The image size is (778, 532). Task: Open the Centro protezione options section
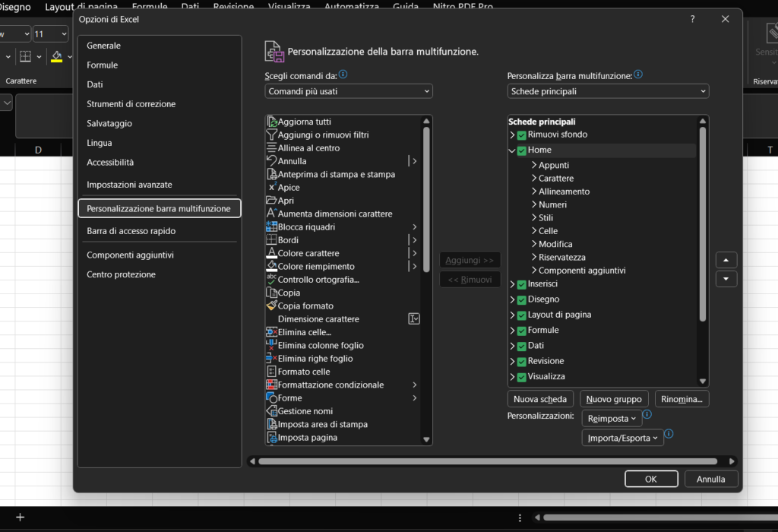click(121, 274)
